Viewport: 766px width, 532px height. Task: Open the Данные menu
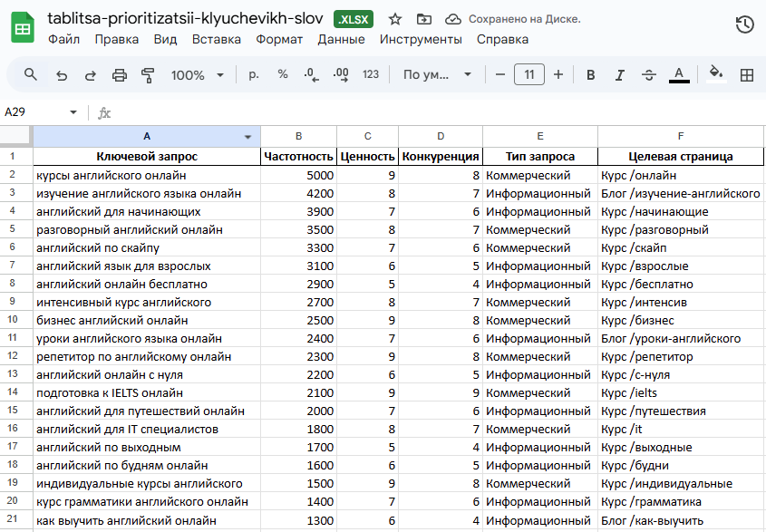pyautogui.click(x=341, y=40)
